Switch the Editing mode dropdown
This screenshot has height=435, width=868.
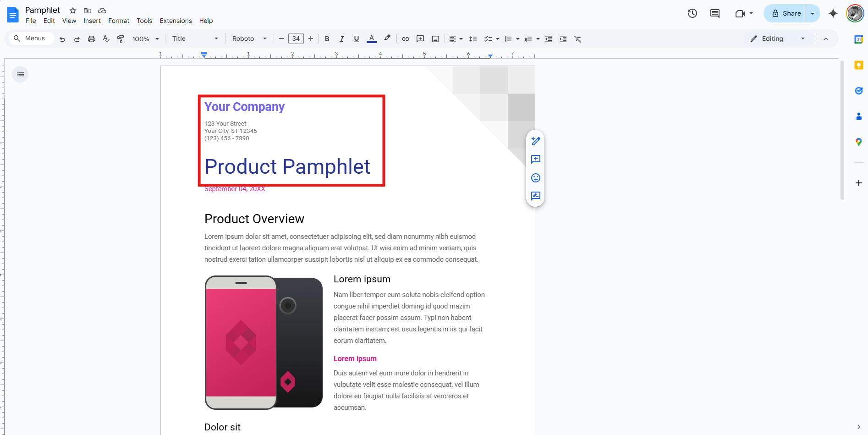coord(778,39)
